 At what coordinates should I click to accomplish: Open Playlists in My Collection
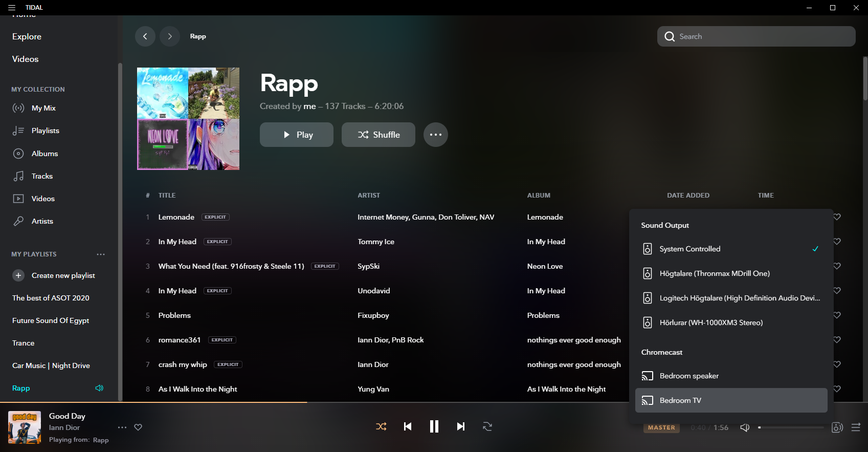46,131
